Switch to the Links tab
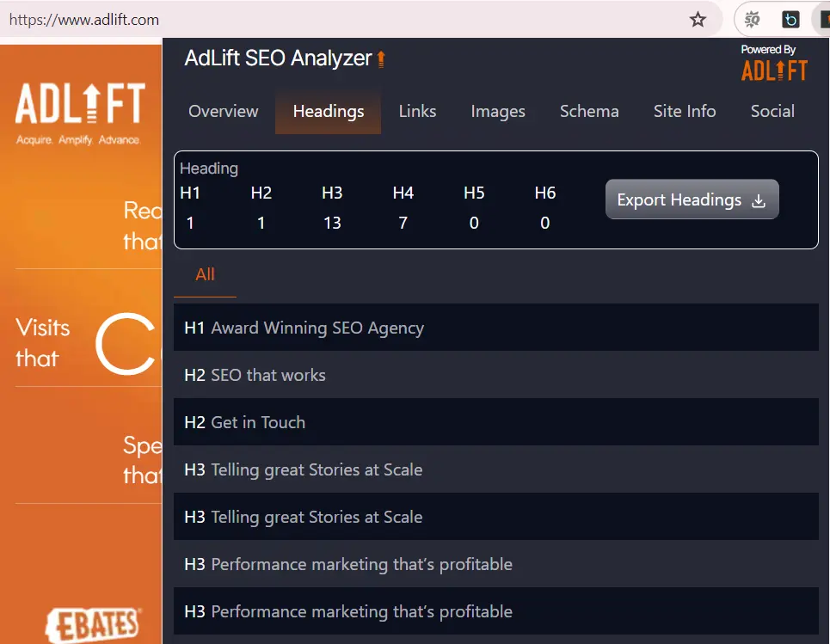830x644 pixels. pyautogui.click(x=417, y=112)
